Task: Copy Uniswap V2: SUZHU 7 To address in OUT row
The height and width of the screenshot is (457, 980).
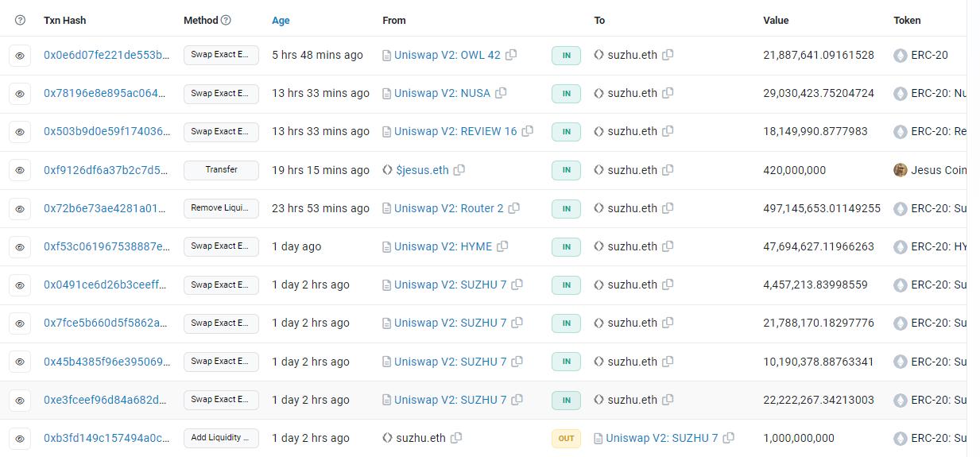Action: tap(728, 438)
